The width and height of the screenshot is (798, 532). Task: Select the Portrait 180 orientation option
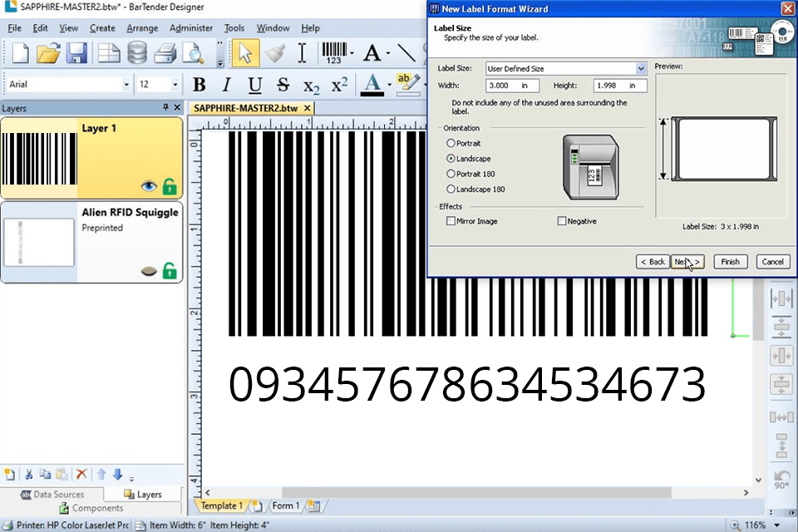pos(451,174)
